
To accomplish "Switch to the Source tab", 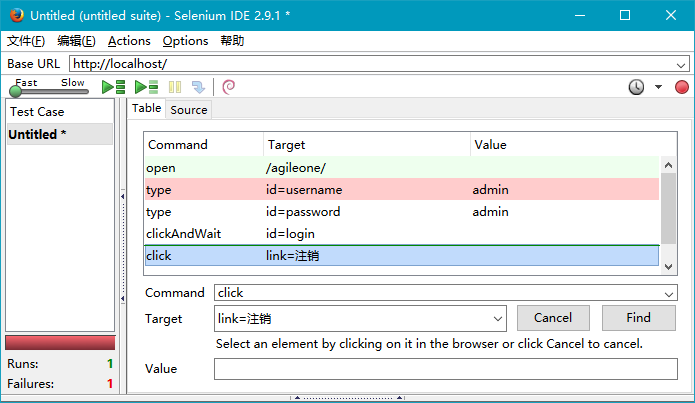I will (x=189, y=110).
